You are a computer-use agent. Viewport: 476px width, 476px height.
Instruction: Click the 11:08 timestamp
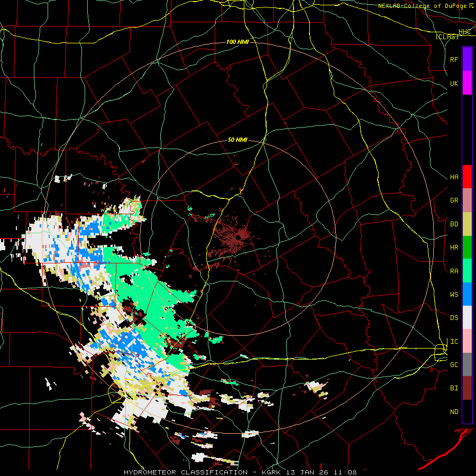(346, 472)
